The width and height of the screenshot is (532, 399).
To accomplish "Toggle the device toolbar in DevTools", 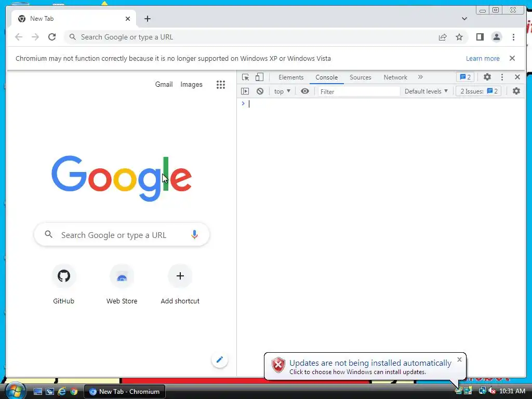I will coord(259,77).
